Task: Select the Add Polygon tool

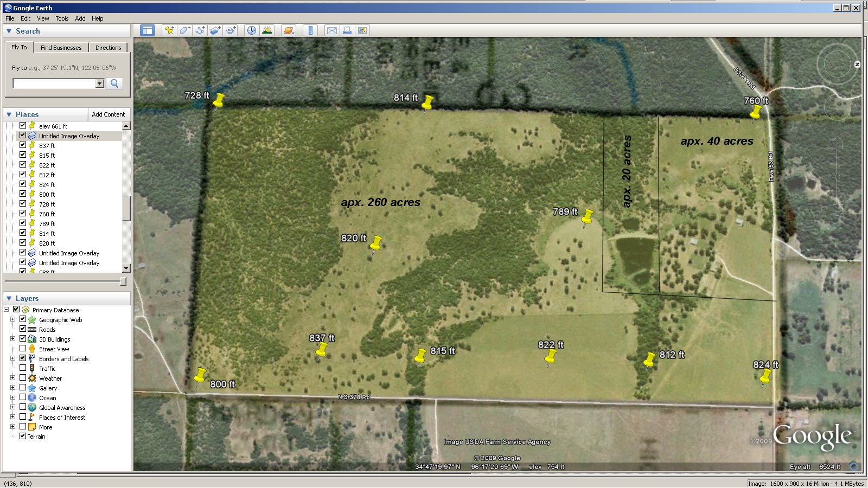Action: [184, 30]
